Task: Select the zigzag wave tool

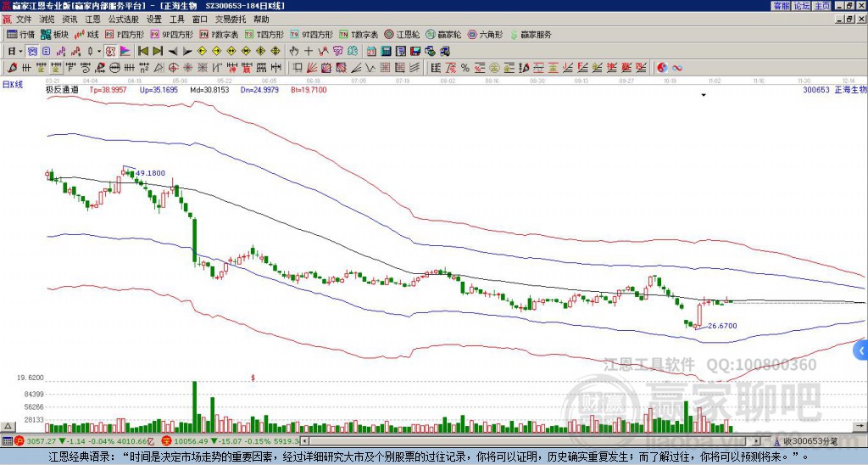Action: tap(370, 68)
